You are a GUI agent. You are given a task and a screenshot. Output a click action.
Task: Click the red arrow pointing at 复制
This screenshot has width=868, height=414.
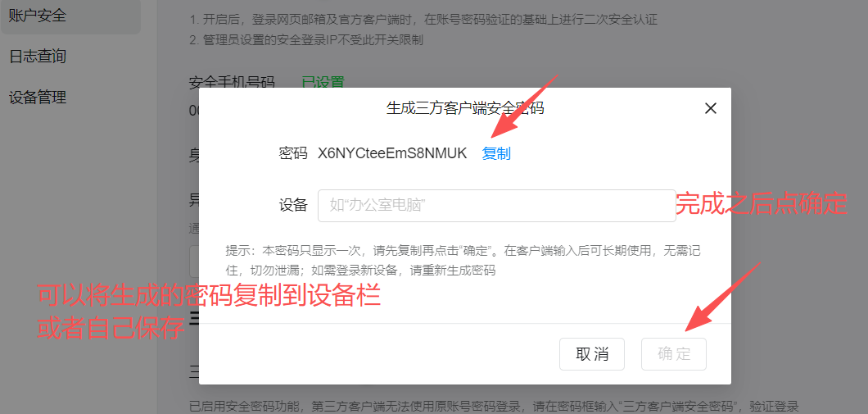tap(524, 107)
